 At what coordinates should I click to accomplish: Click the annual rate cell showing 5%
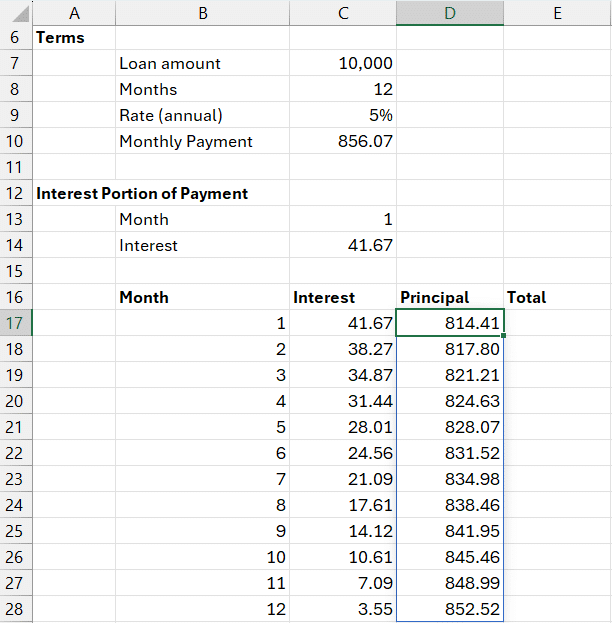tap(342, 115)
